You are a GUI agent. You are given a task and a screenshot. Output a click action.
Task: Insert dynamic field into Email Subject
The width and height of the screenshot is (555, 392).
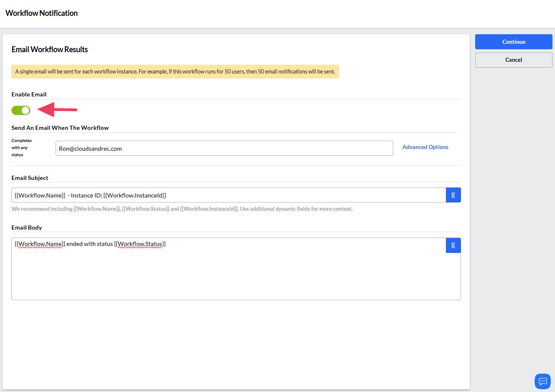pos(453,195)
